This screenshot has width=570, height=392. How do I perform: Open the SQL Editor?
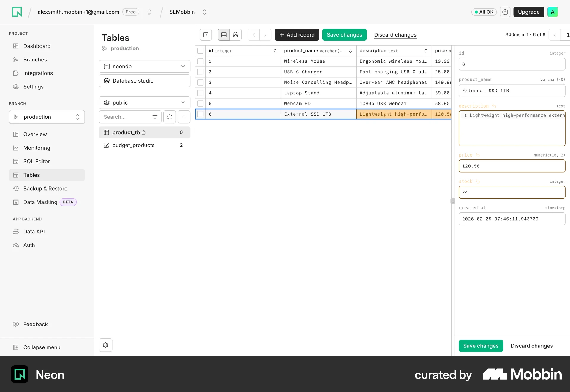(47, 162)
